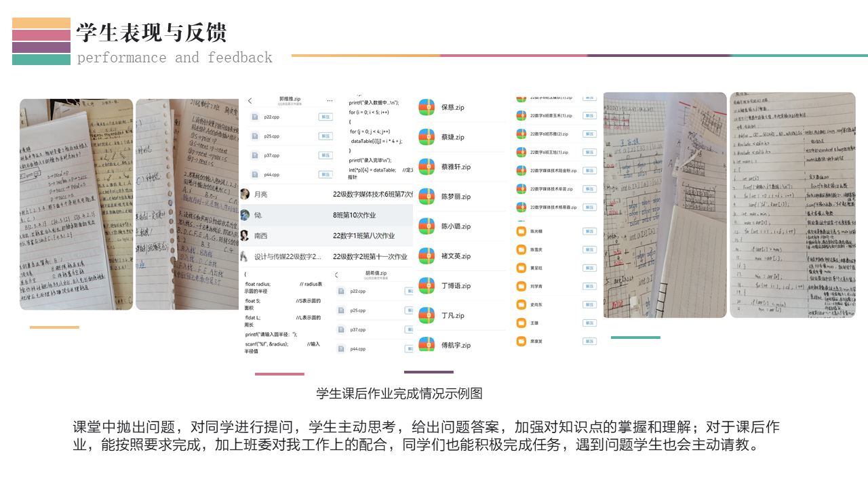Click 解压 button beside 王雄 folder

pos(589,323)
